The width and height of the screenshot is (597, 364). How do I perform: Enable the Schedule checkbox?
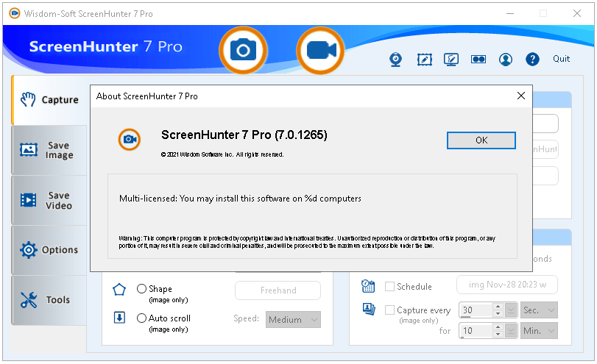pos(389,286)
